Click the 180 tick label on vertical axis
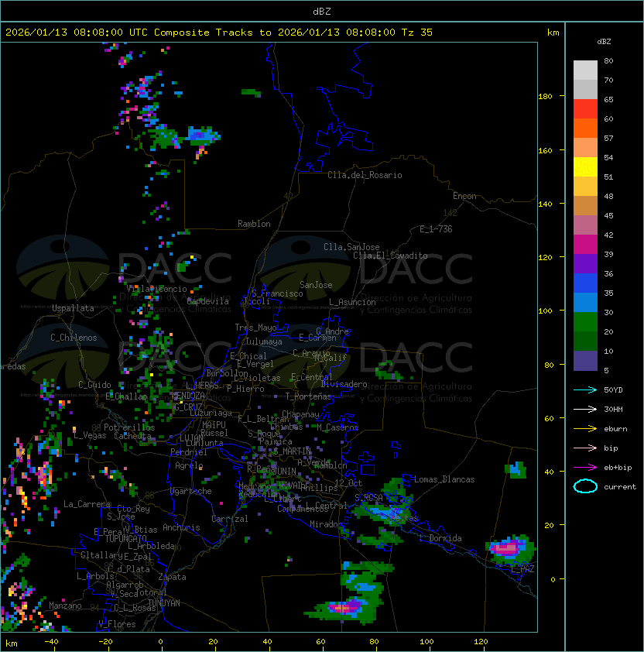Image resolution: width=644 pixels, height=652 pixels. pos(545,96)
